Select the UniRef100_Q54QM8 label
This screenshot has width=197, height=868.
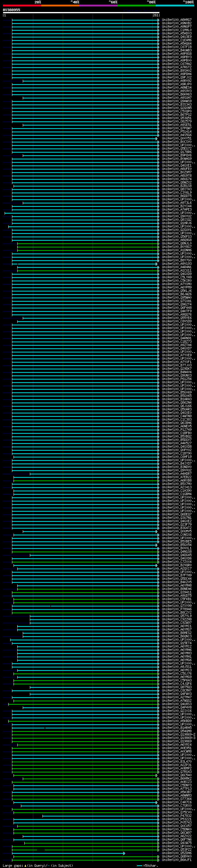coord(177,732)
